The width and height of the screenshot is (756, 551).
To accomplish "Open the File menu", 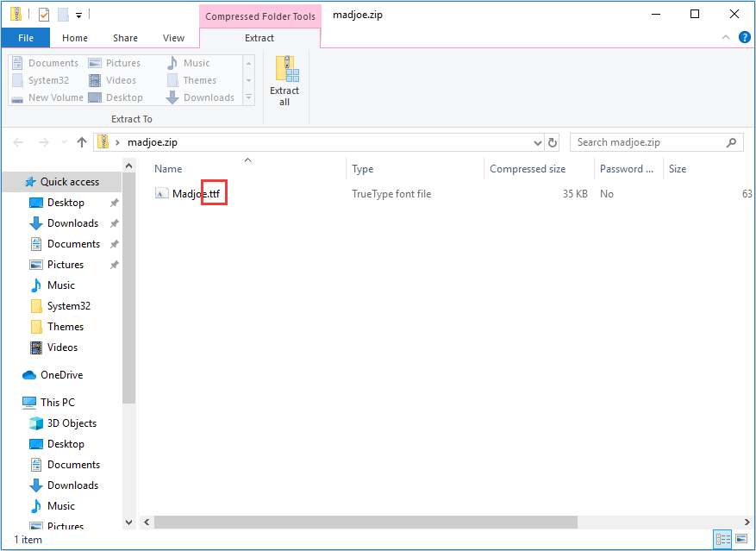I will click(26, 38).
